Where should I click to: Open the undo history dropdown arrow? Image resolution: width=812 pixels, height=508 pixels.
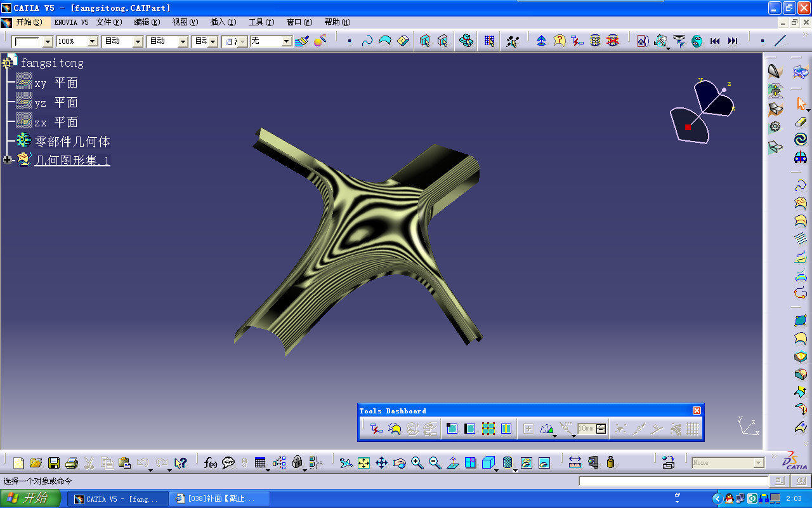[151, 470]
